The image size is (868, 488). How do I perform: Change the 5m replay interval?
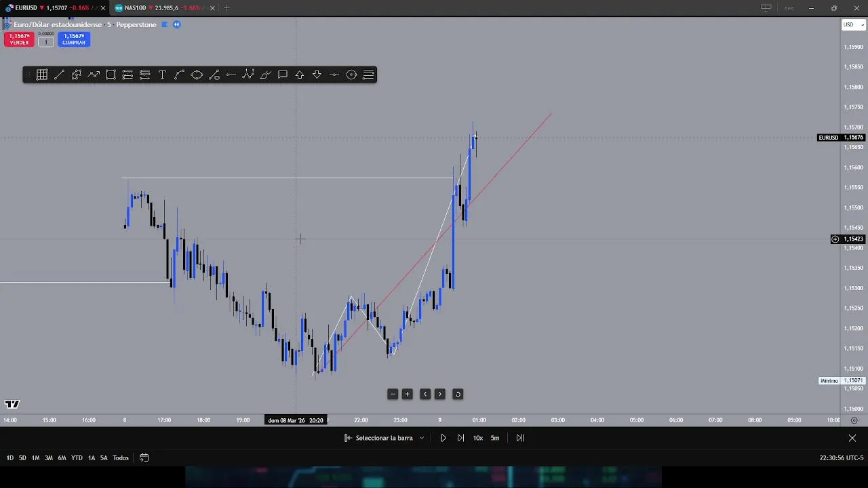[x=495, y=438]
